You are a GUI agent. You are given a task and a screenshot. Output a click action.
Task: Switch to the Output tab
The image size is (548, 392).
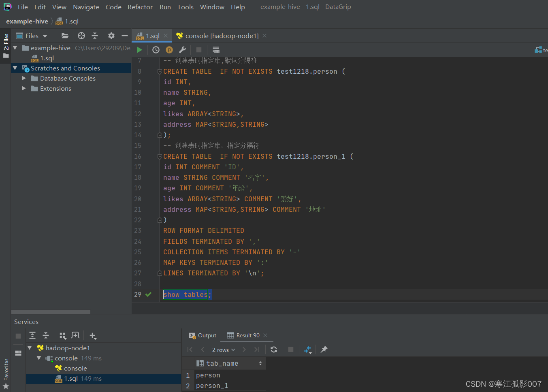click(203, 335)
